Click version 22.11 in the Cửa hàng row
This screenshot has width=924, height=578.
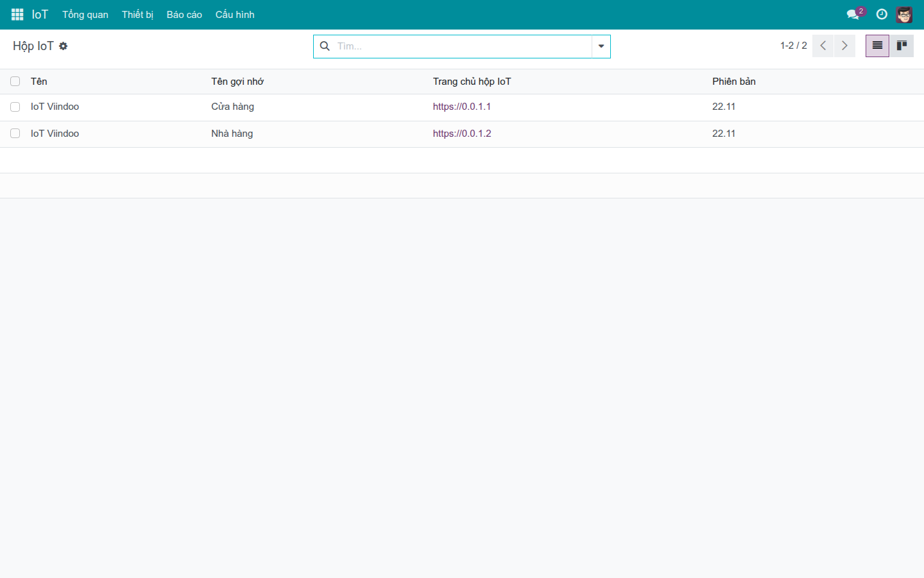[724, 107]
